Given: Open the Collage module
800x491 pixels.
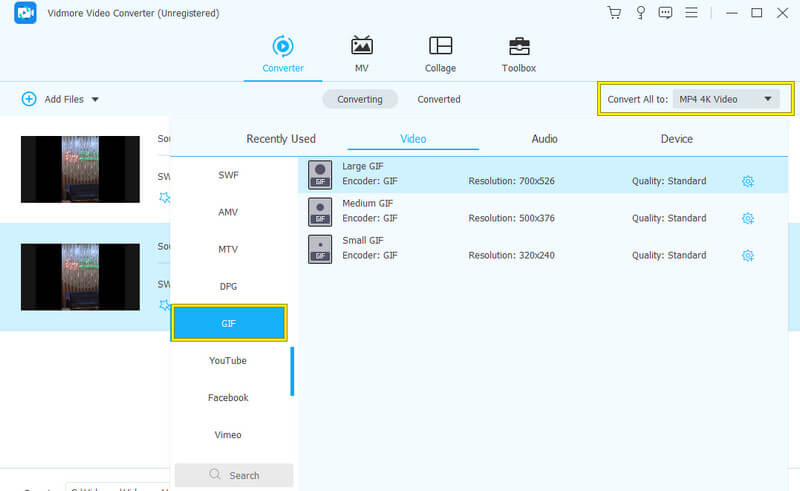Looking at the screenshot, I should pos(440,54).
